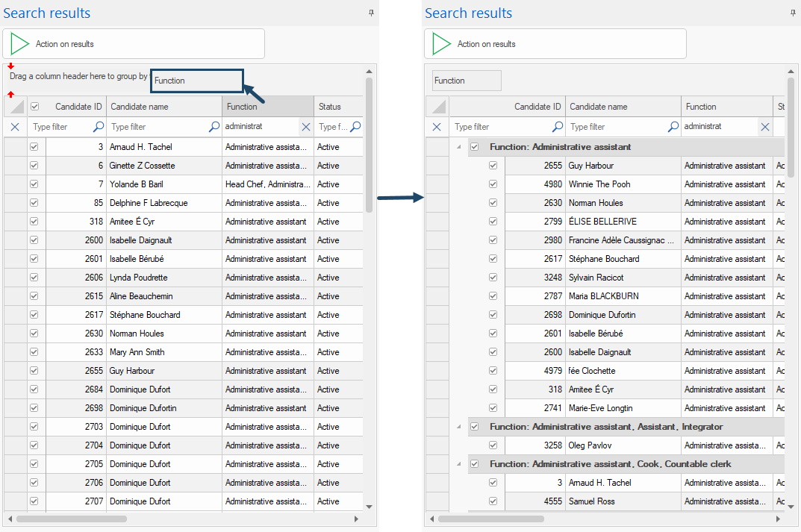This screenshot has width=801, height=532.
Task: Click the pin icon in the right Search results panel
Action: pyautogui.click(x=793, y=13)
